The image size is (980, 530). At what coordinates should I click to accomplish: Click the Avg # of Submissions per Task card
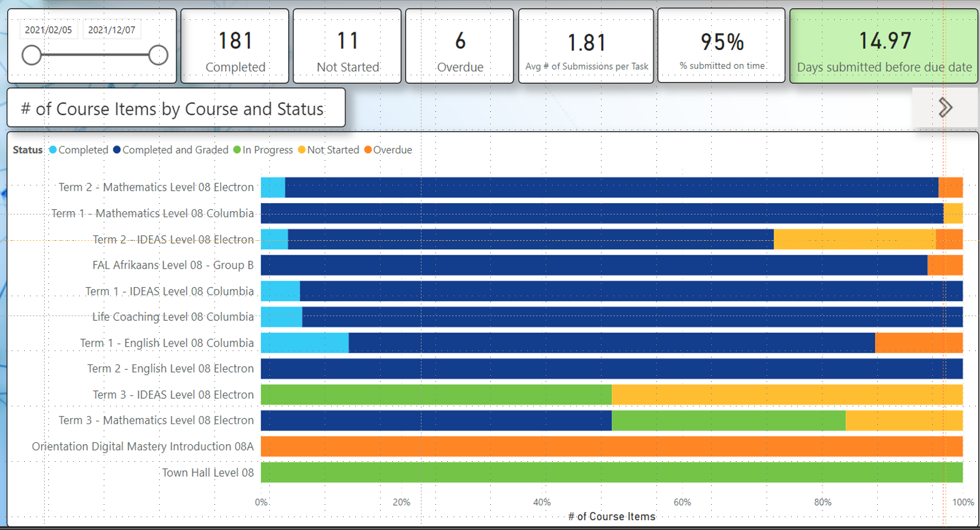tap(586, 46)
